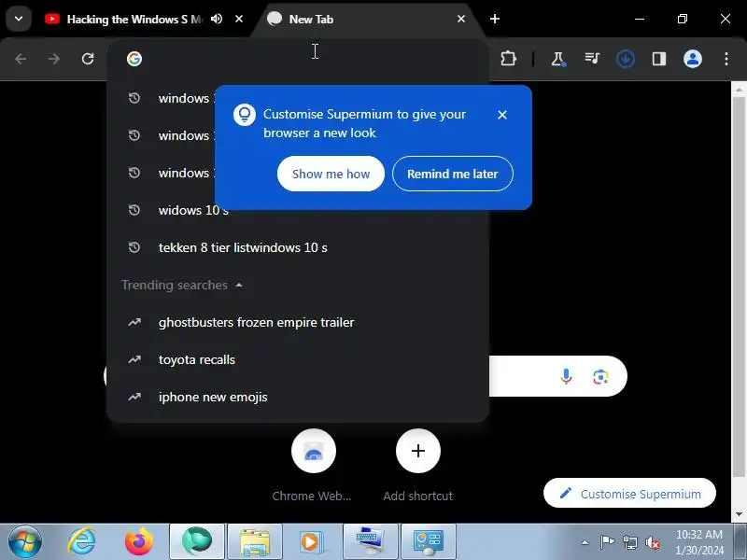Go back with the back arrow
Screen dimensions: 747x560
tap(21, 59)
